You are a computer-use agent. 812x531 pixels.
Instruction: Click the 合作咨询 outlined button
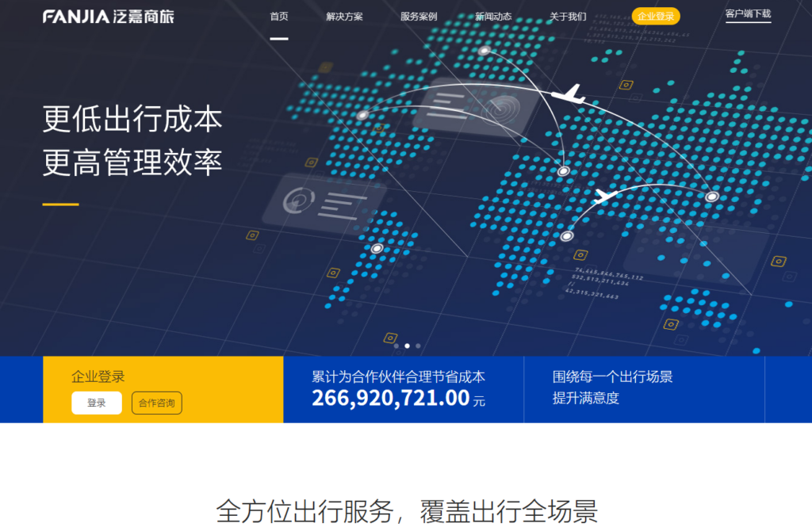coord(156,403)
